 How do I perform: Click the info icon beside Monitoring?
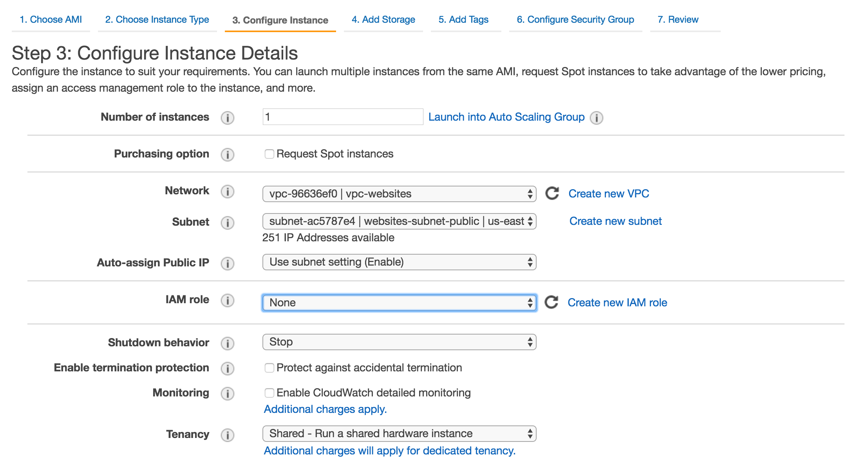[227, 393]
